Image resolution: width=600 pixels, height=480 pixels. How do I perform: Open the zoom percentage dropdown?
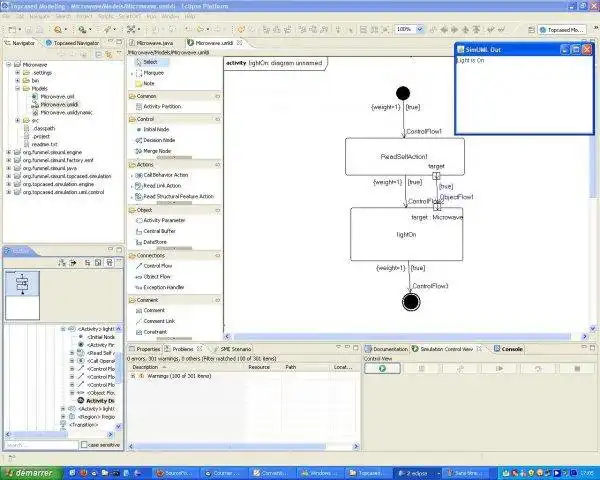click(x=418, y=30)
